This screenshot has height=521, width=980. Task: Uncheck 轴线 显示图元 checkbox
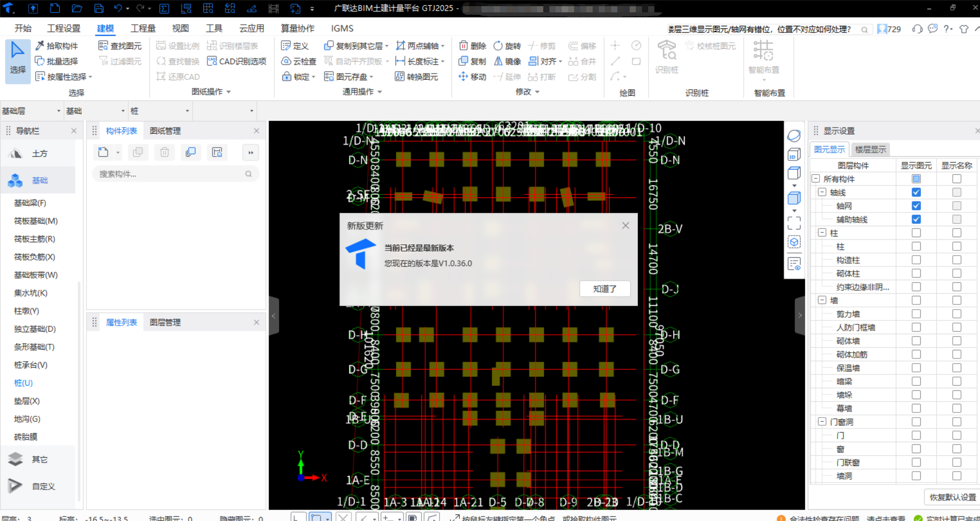[x=916, y=192]
